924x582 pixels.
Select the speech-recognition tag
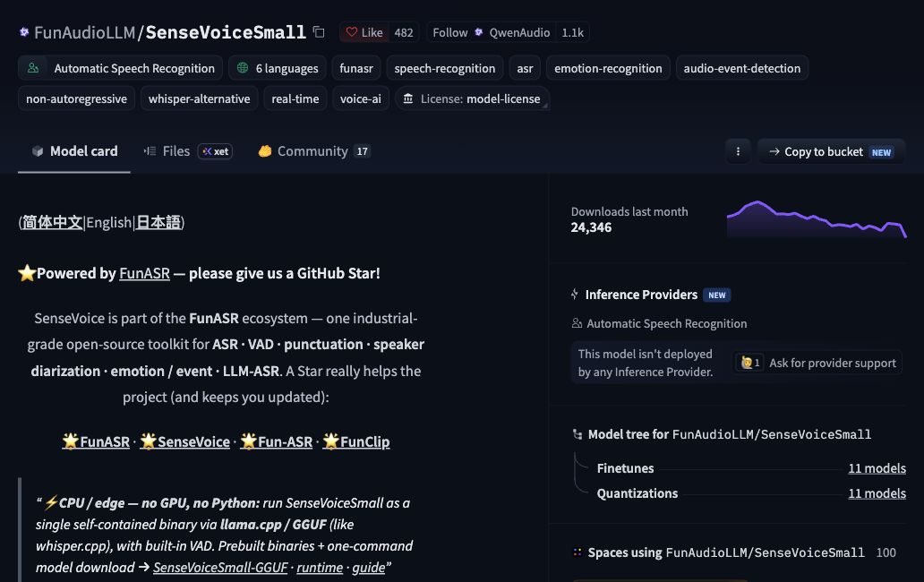coord(445,68)
